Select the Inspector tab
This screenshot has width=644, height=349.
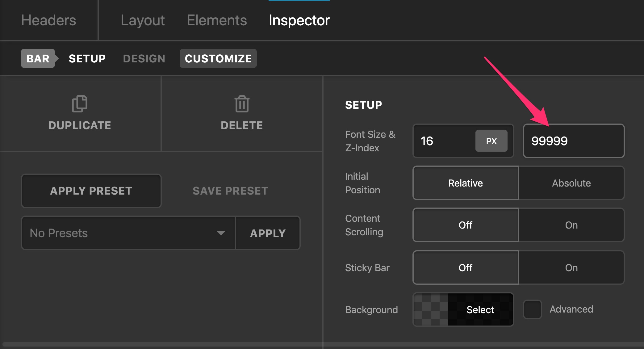(x=299, y=20)
